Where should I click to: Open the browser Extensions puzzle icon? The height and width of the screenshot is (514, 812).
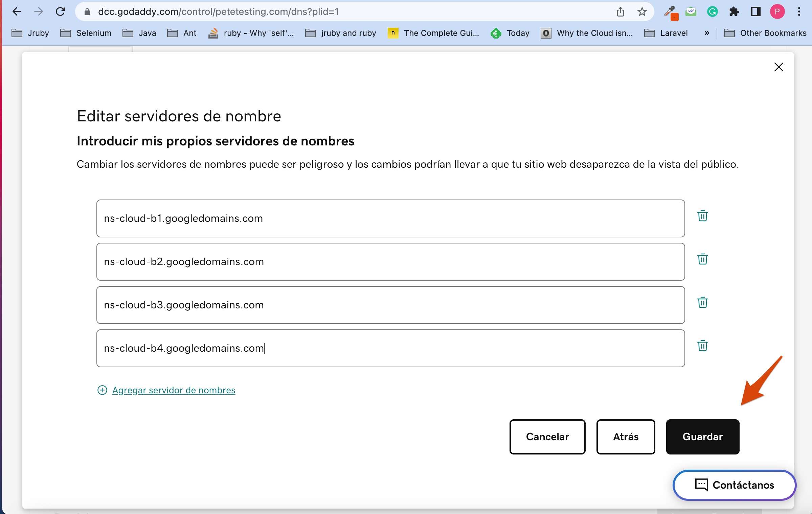(x=734, y=12)
